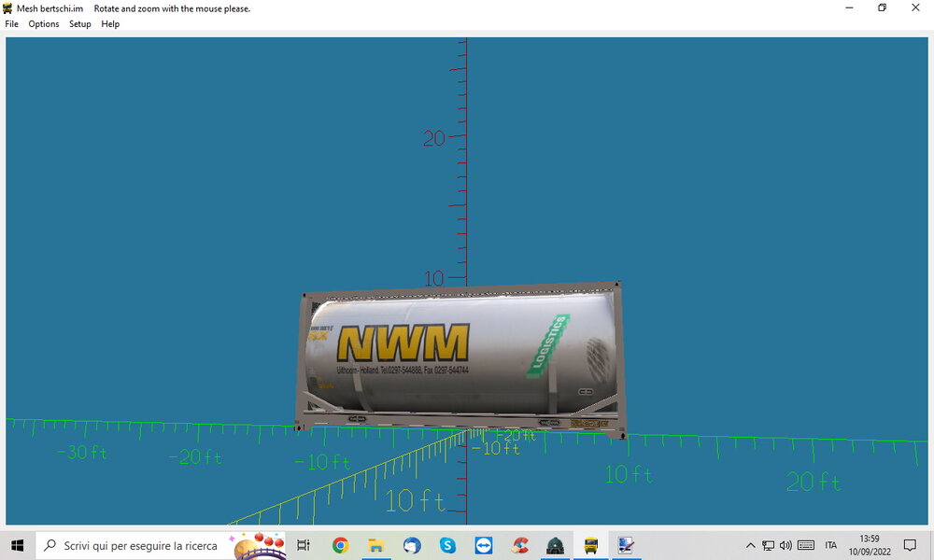Close the Mesh viewer window

(x=915, y=7)
